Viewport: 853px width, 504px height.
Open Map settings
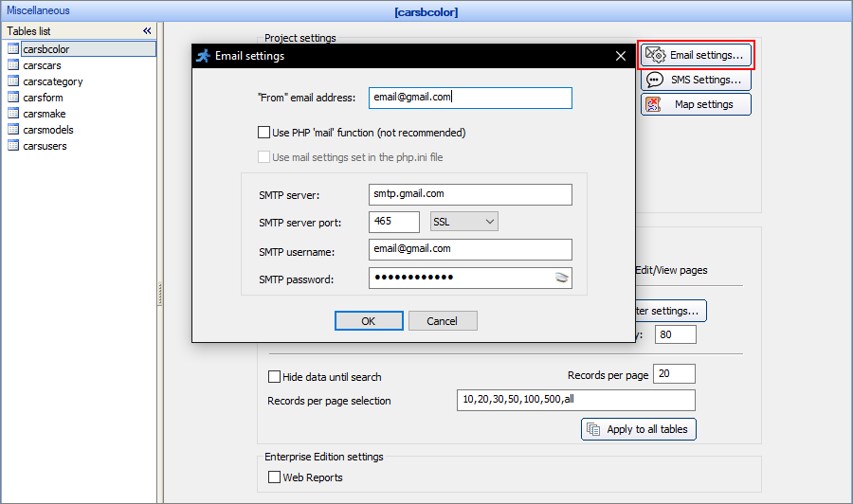click(x=697, y=104)
